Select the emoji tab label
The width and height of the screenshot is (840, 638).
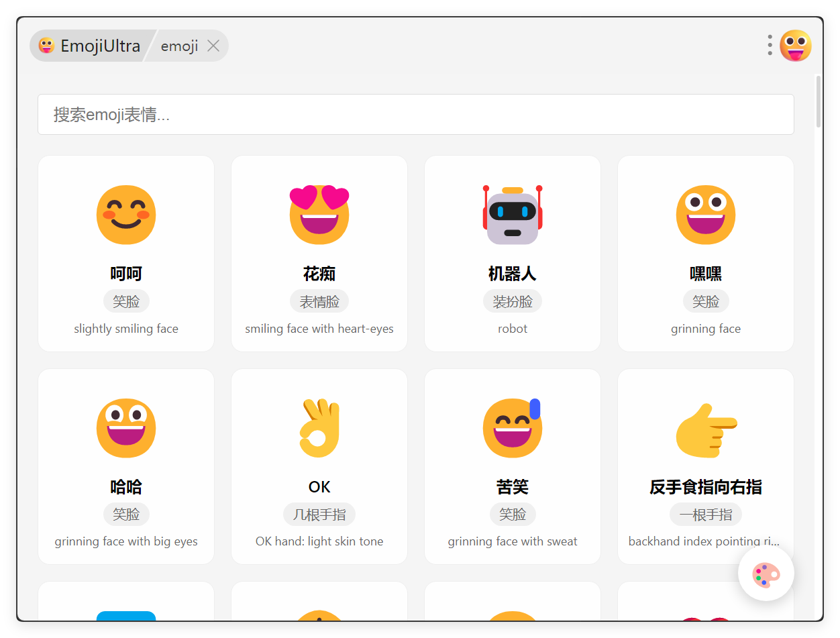tap(179, 46)
